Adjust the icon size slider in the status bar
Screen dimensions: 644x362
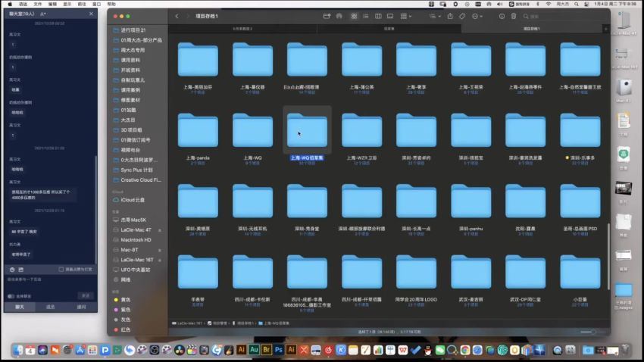[592, 332]
